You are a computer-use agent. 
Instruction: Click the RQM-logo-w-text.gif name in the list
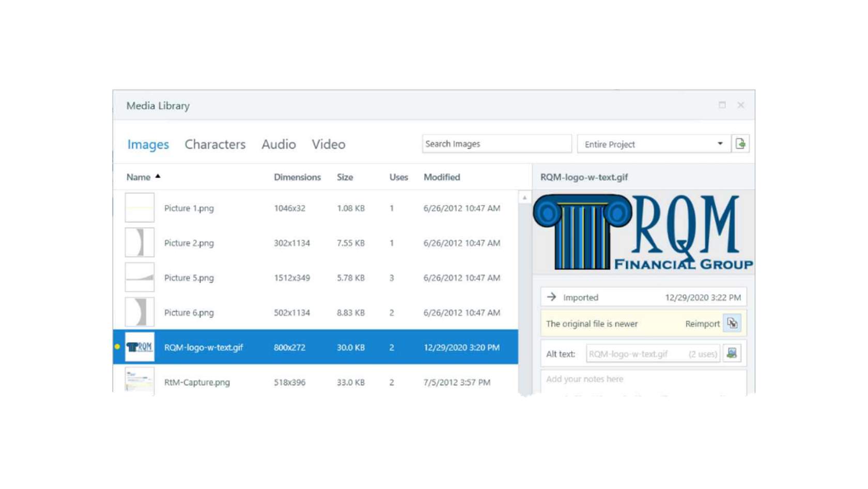click(x=204, y=347)
